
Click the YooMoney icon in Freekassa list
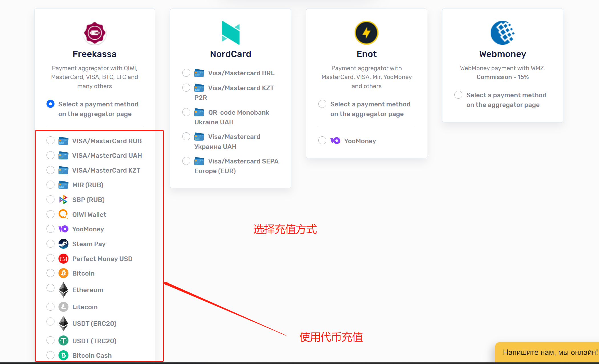[x=63, y=229]
